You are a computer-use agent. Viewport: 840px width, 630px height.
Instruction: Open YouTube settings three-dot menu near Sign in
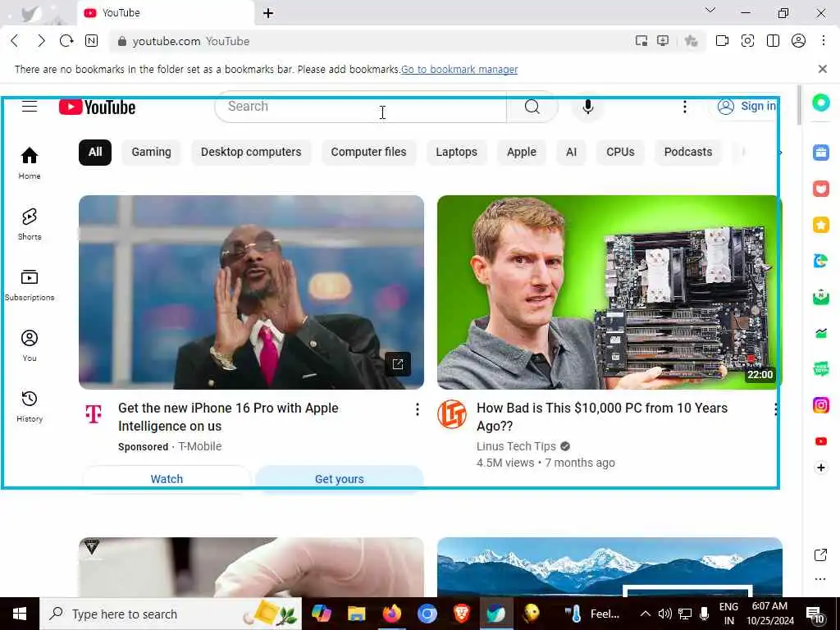tap(685, 107)
